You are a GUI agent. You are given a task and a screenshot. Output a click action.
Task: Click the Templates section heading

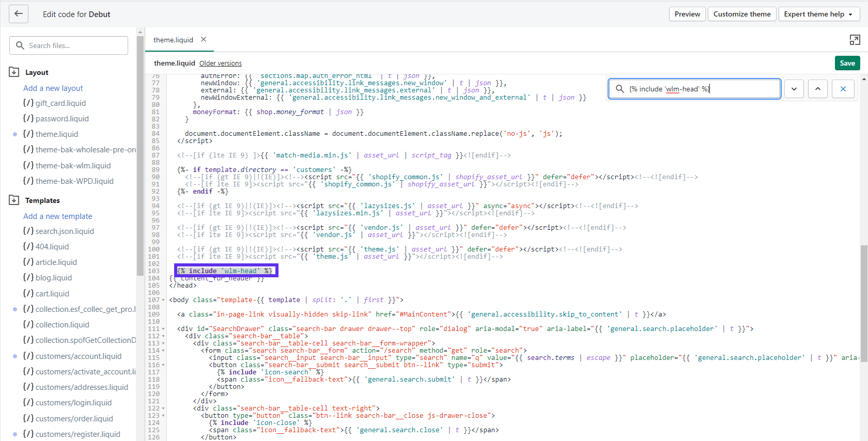(x=42, y=200)
